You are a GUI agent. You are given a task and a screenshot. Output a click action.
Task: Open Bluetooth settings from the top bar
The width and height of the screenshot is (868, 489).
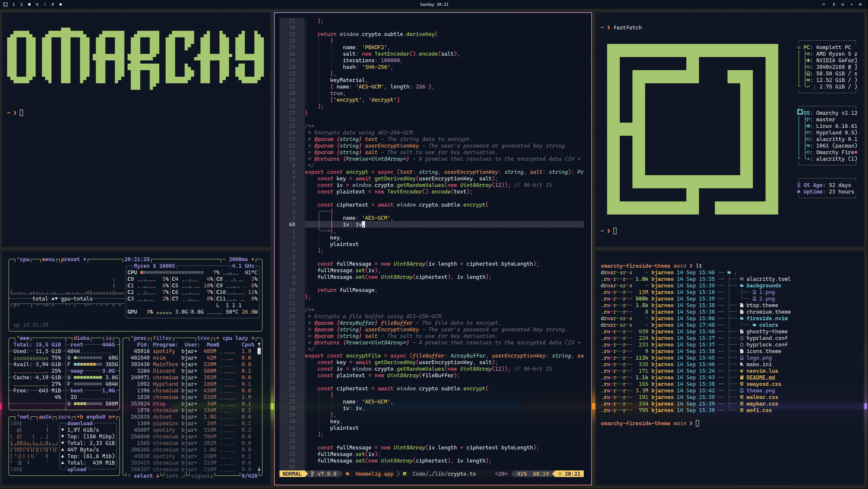[834, 4]
